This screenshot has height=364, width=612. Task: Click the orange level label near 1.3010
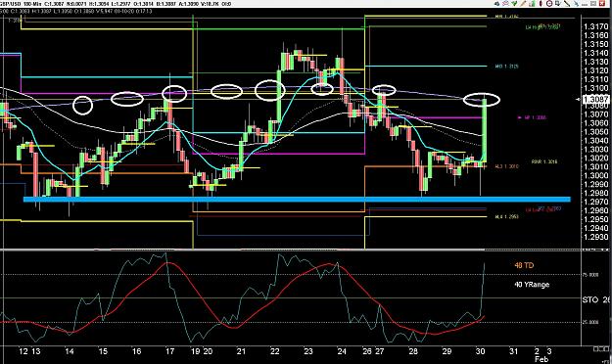[x=506, y=166]
